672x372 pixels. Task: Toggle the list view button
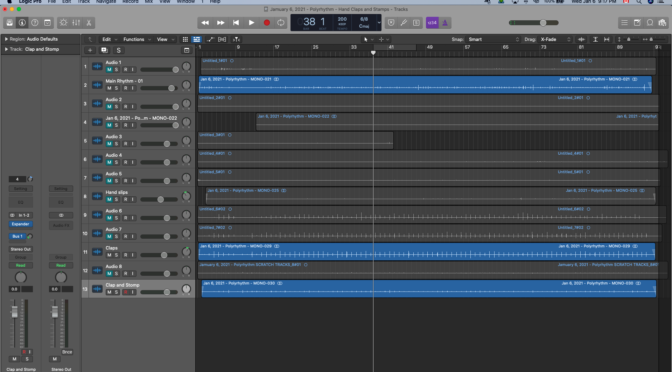pos(196,39)
